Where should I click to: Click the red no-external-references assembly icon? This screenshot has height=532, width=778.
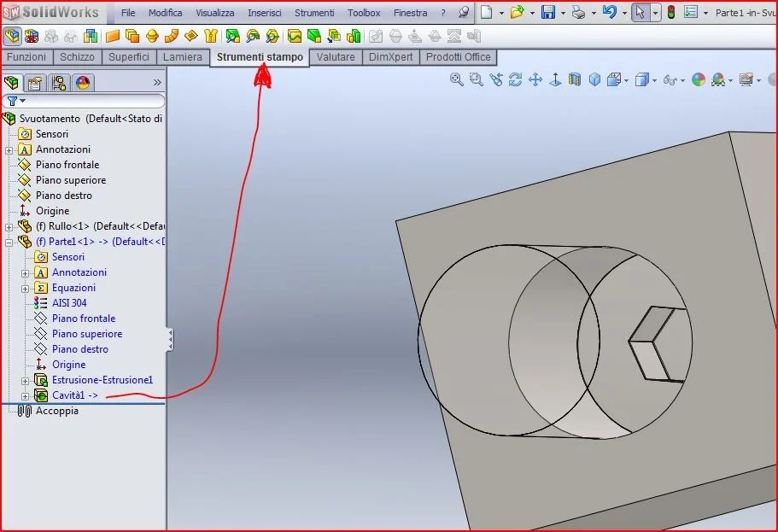click(x=32, y=36)
